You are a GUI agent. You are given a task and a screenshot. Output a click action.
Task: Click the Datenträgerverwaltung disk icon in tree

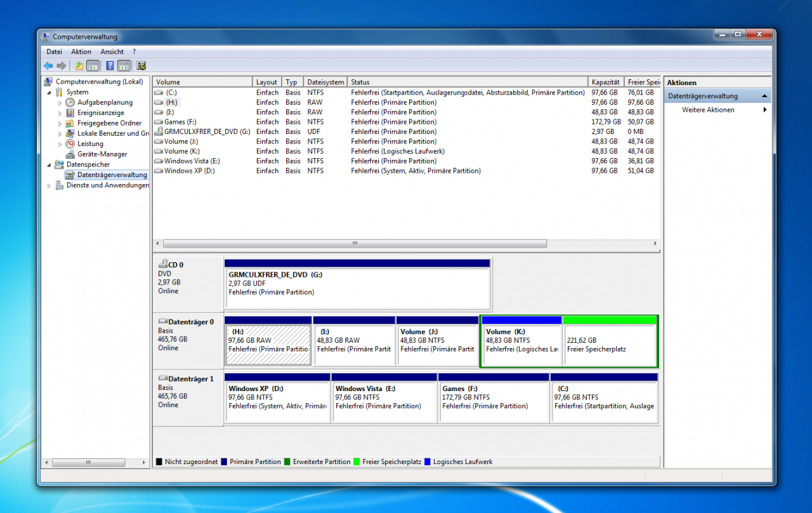70,175
